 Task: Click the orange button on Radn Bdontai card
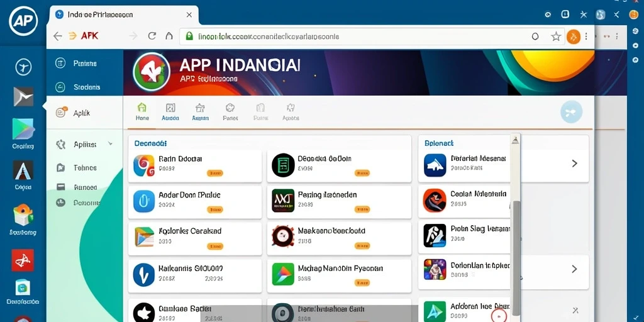coord(215,174)
